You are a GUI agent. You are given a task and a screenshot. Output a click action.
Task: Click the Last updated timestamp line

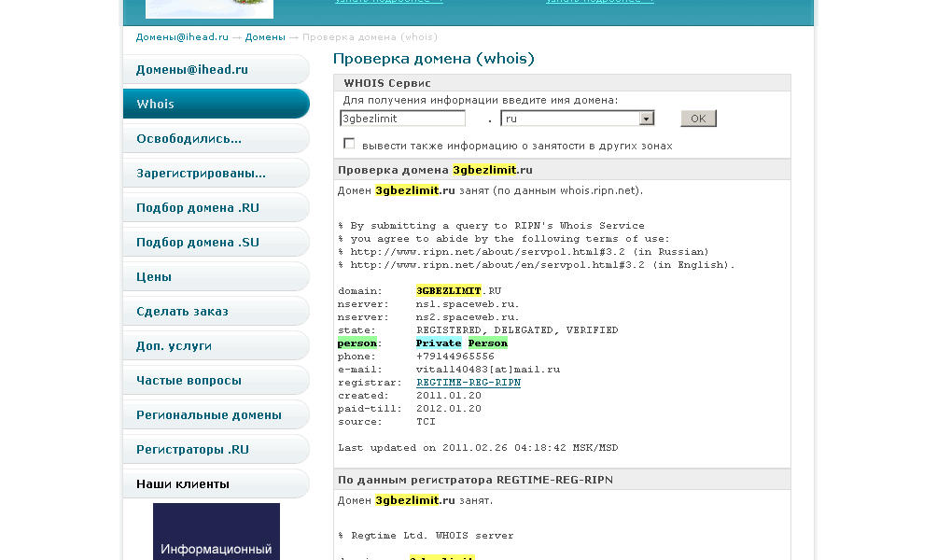(478, 448)
